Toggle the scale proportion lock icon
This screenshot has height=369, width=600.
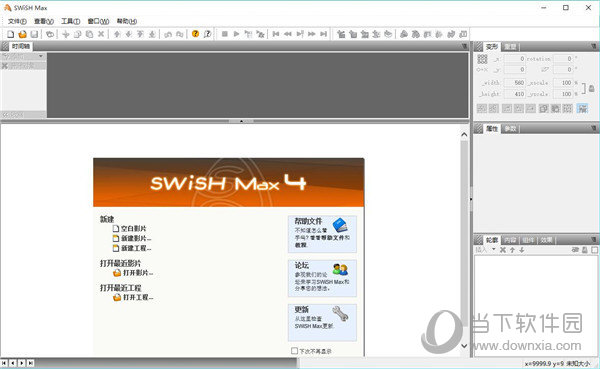[x=592, y=88]
